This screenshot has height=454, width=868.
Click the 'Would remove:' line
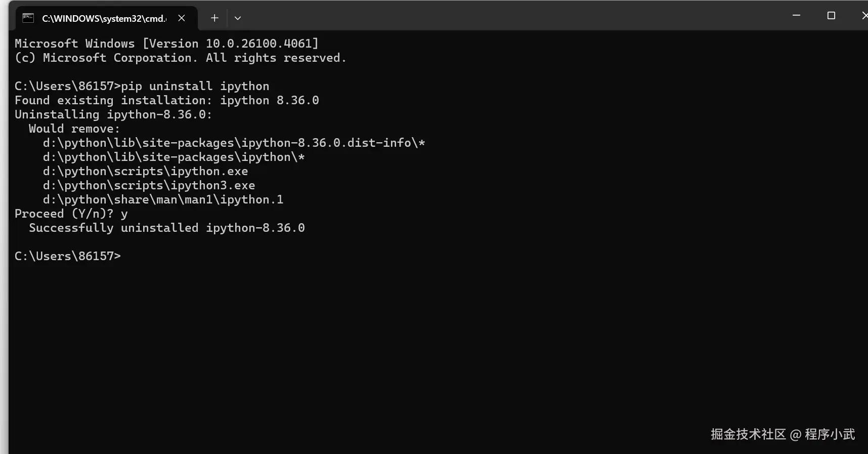pyautogui.click(x=74, y=129)
